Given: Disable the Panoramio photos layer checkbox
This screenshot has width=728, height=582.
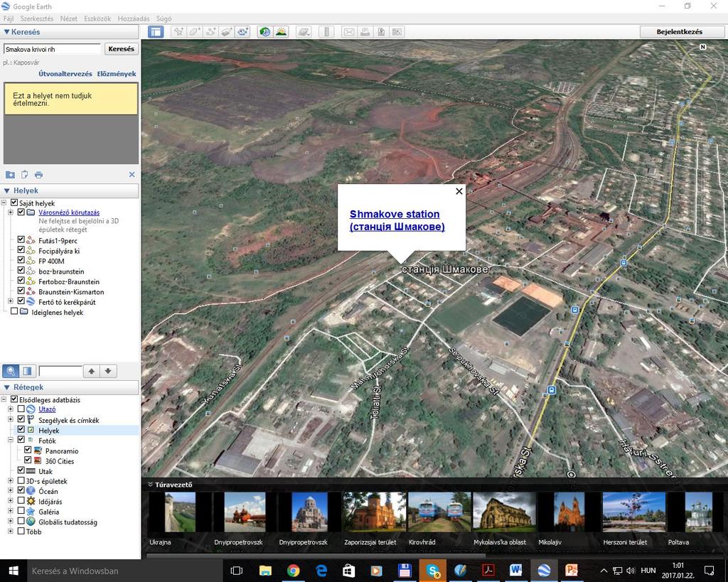Looking at the screenshot, I should (x=28, y=451).
